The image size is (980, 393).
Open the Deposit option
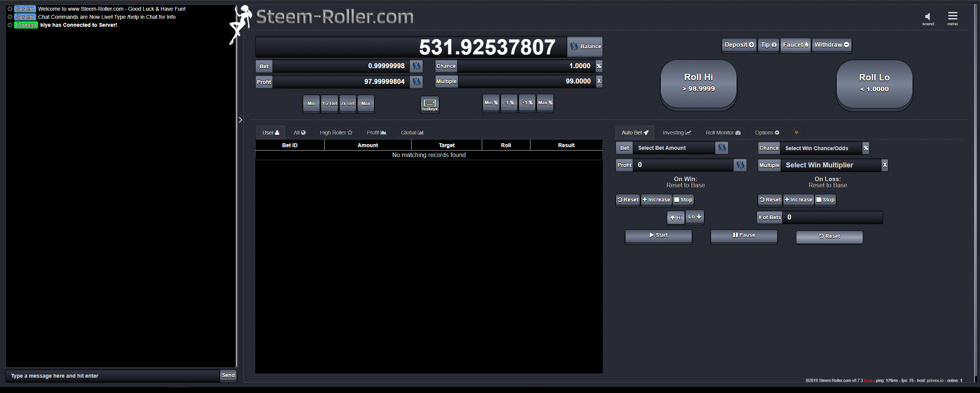tap(739, 45)
